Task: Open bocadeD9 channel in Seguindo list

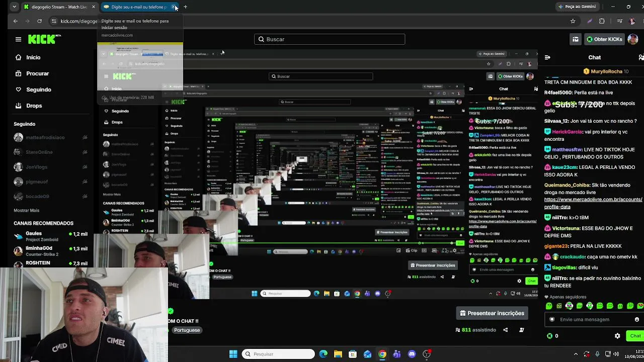Action: click(50, 196)
